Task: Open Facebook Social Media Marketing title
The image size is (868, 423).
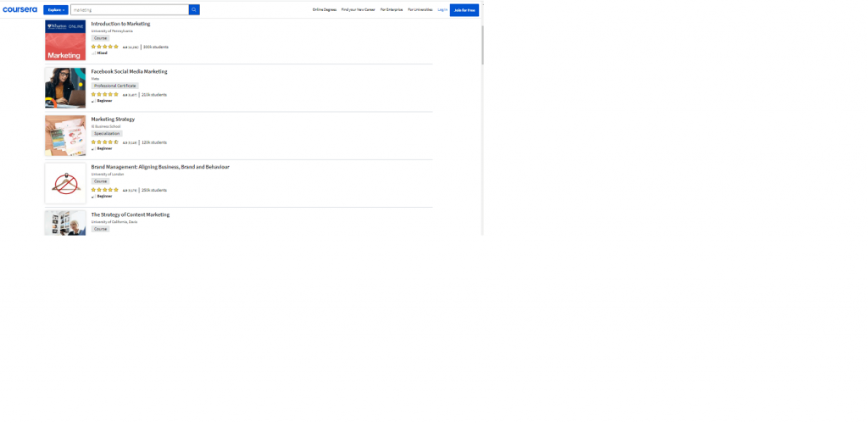Action: [x=129, y=71]
